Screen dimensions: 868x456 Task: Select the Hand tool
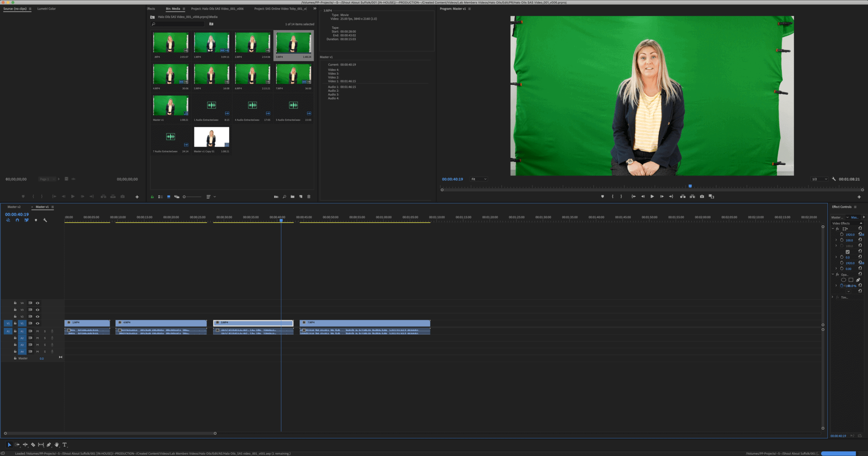[57, 445]
